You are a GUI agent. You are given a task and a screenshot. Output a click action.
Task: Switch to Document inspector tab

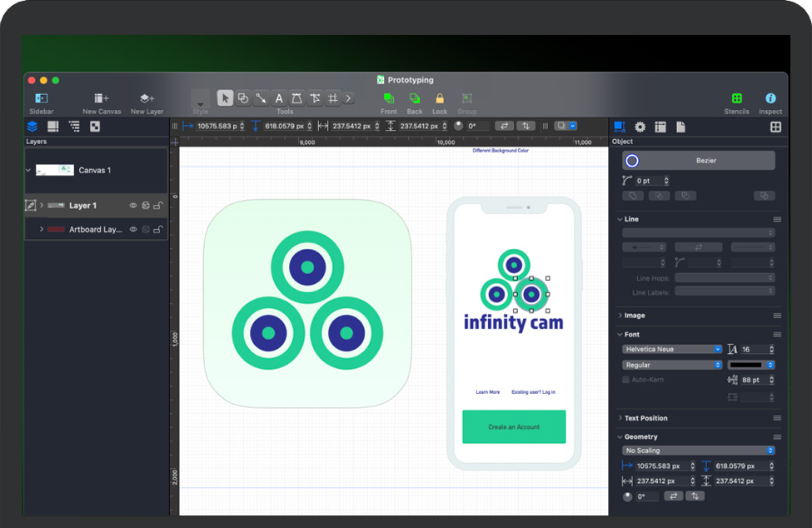coord(680,127)
